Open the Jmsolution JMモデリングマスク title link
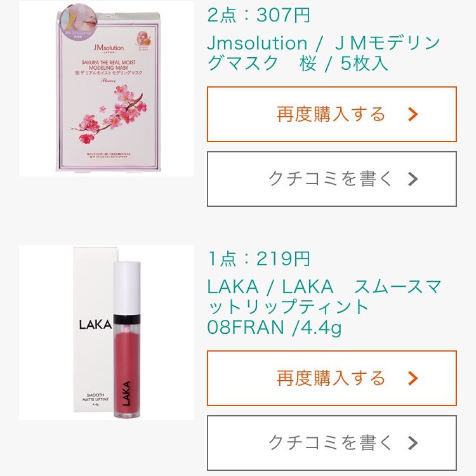The image size is (476, 476). click(324, 53)
